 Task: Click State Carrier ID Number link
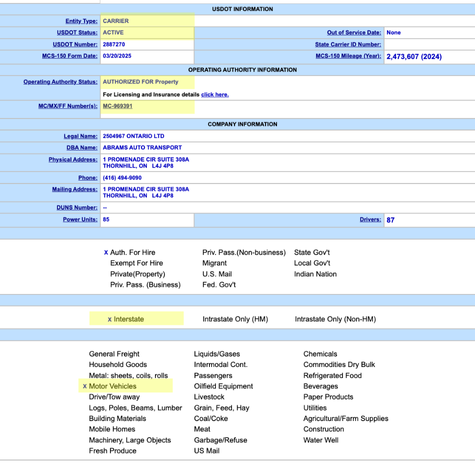(348, 44)
